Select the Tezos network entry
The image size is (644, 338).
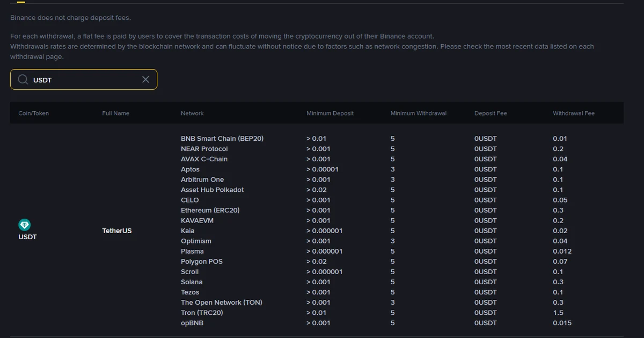[190, 292]
